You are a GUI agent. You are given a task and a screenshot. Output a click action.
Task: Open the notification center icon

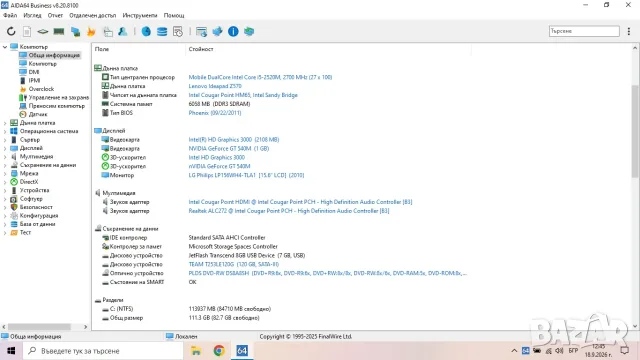click(624, 351)
